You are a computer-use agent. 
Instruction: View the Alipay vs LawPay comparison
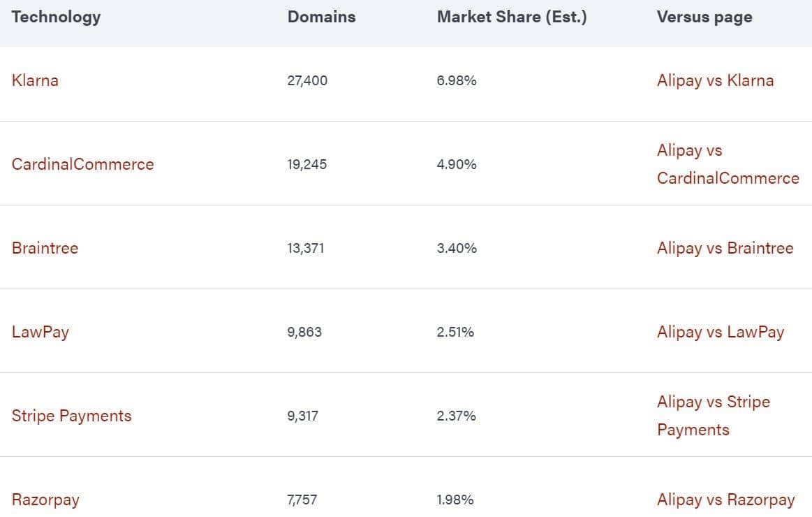(720, 332)
